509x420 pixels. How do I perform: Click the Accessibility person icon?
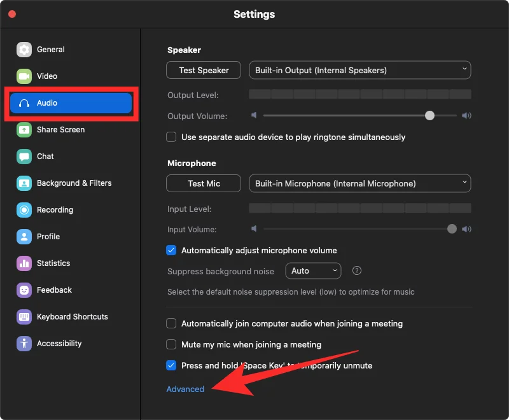[x=24, y=344]
